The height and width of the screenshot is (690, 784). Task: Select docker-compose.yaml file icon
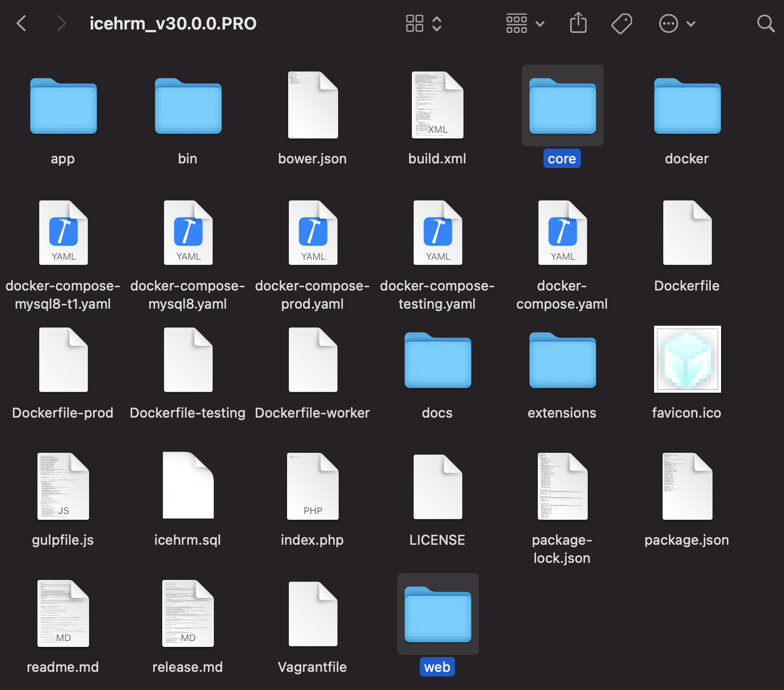point(562,233)
